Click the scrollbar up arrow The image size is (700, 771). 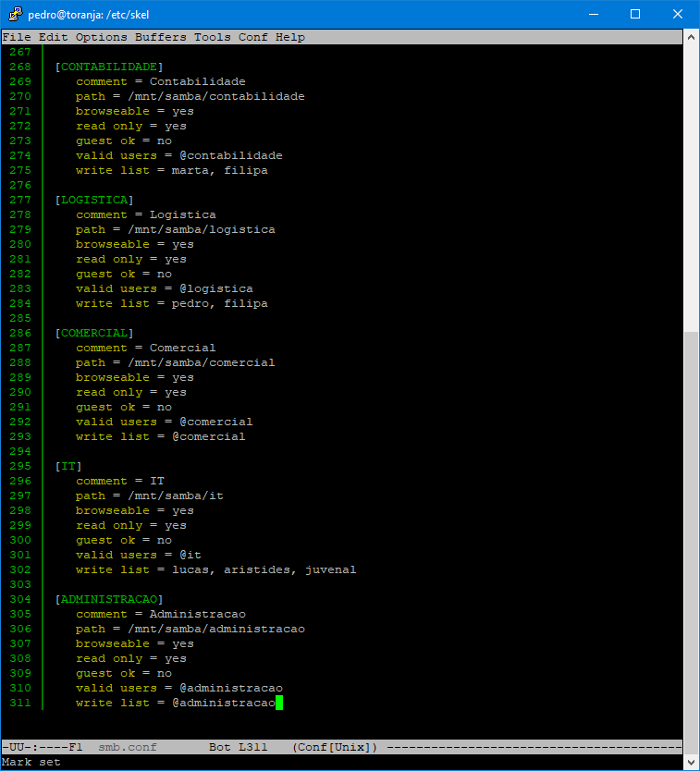(691, 37)
